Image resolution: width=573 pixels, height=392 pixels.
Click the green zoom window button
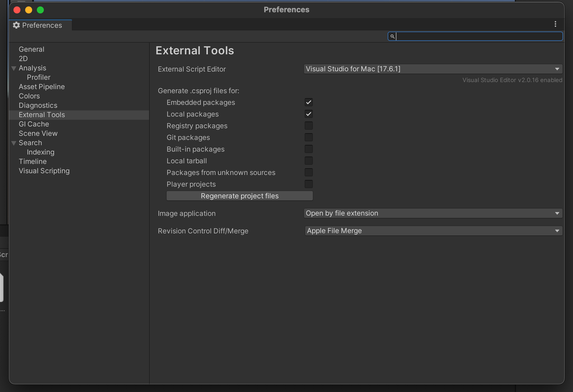40,10
